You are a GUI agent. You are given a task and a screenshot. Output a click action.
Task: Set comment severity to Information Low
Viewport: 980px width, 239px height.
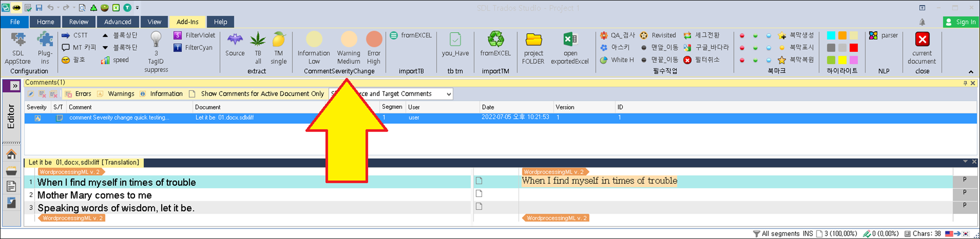tap(314, 48)
